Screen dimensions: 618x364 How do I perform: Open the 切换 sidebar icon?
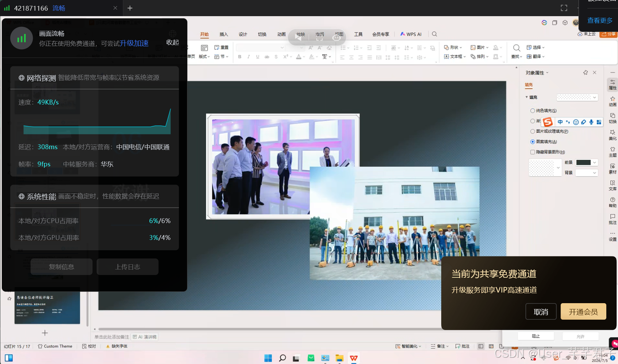[x=613, y=118]
